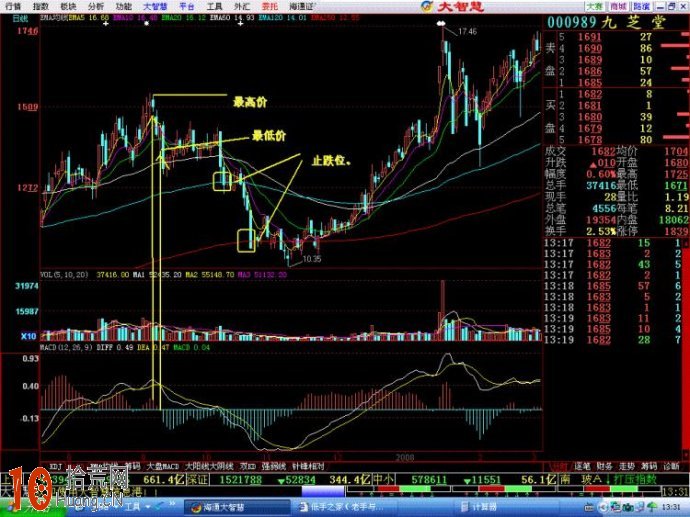Click the 大赛 button at top right
The width and height of the screenshot is (690, 517).
pyautogui.click(x=595, y=6)
